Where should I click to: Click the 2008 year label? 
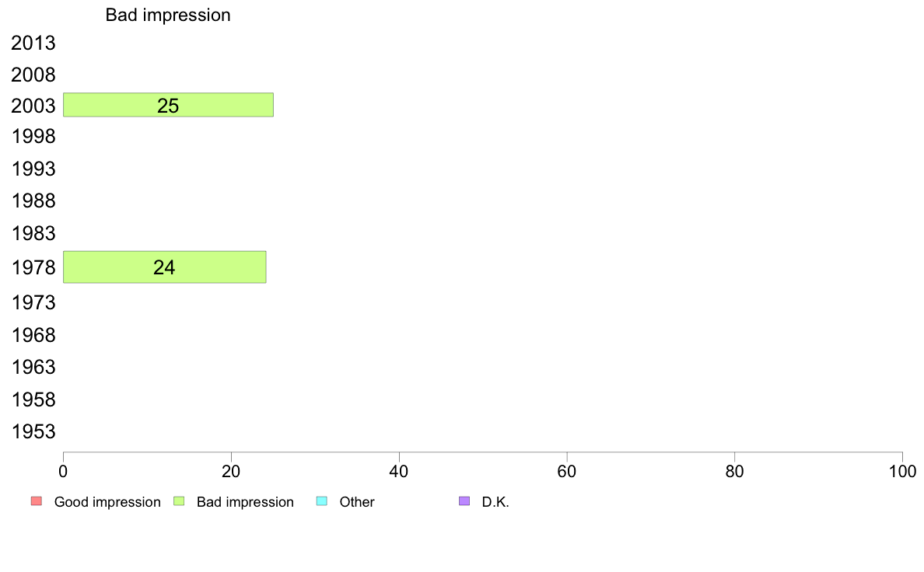pos(33,75)
